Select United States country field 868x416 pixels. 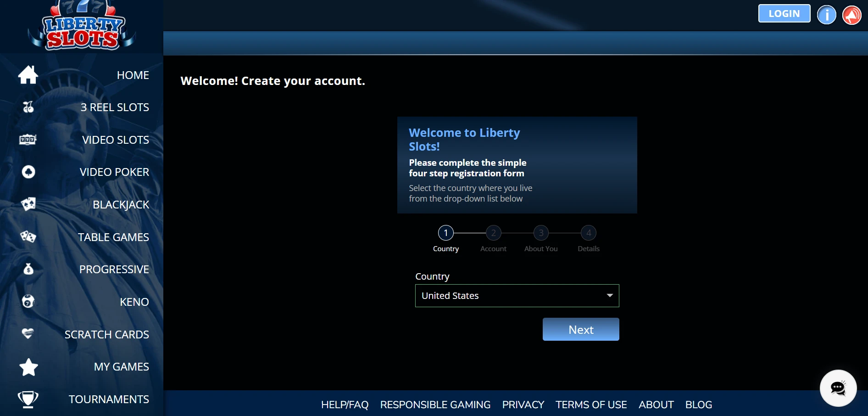[x=517, y=296]
